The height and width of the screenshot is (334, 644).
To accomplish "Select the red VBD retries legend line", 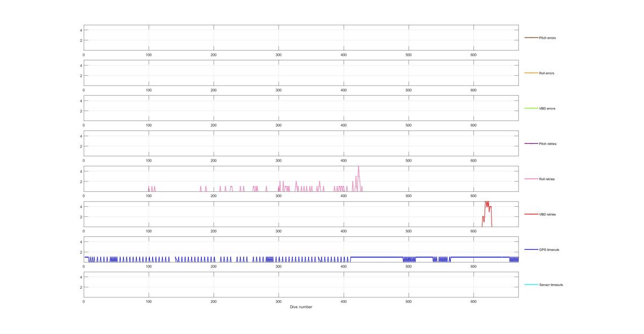I will pos(531,214).
